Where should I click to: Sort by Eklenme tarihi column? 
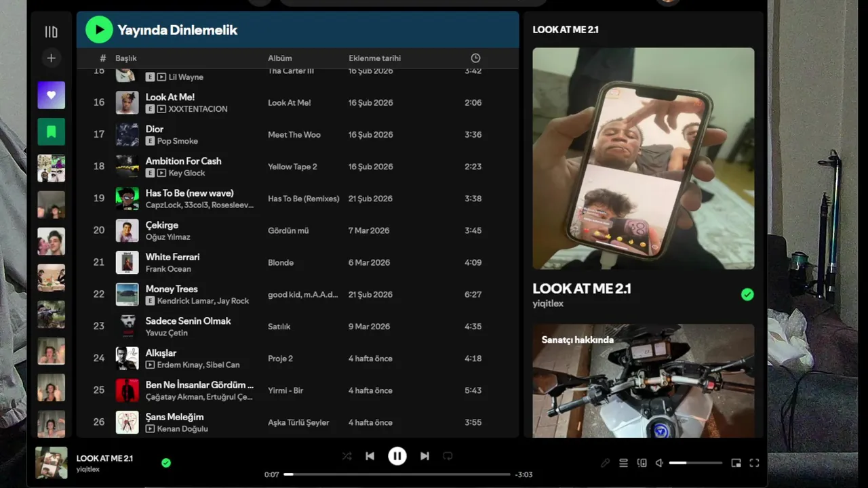(x=374, y=58)
